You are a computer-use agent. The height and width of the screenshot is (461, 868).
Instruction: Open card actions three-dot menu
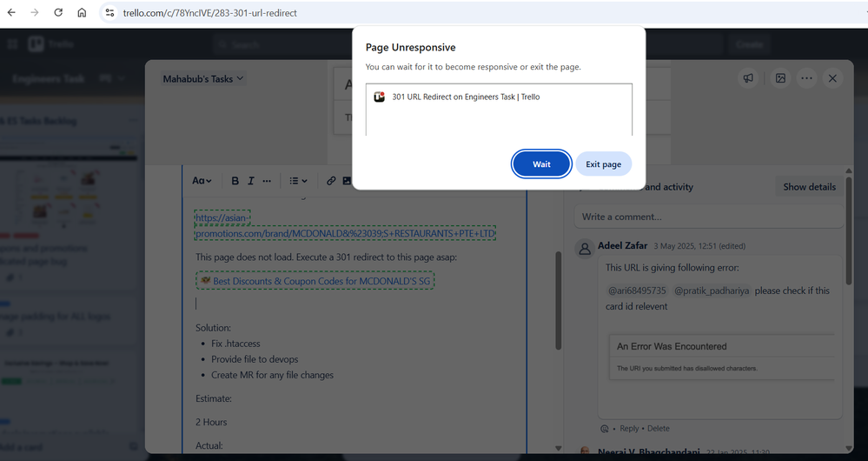tap(806, 78)
